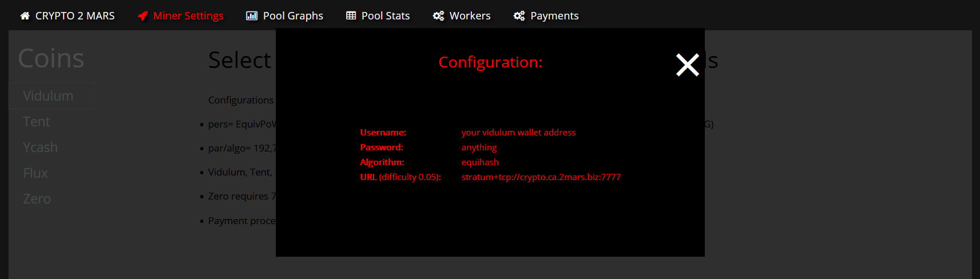Select the Zero coin entry
The width and height of the screenshot is (980, 279).
(x=37, y=199)
